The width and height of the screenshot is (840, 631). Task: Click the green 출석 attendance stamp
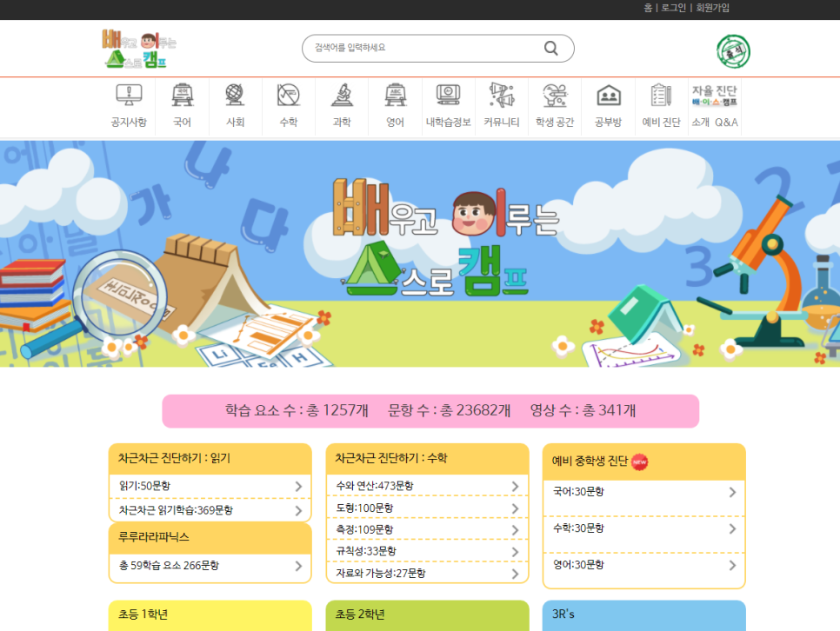733,51
